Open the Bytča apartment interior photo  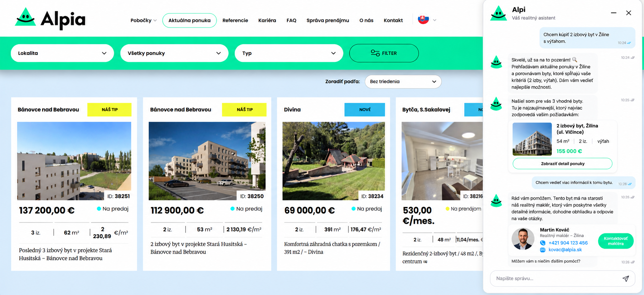pyautogui.click(x=442, y=161)
